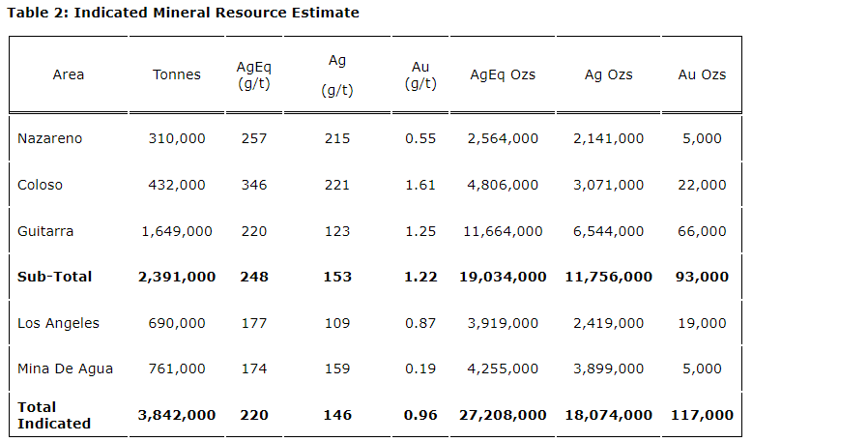Select Nazareno Ag grade '215'

[337, 138]
